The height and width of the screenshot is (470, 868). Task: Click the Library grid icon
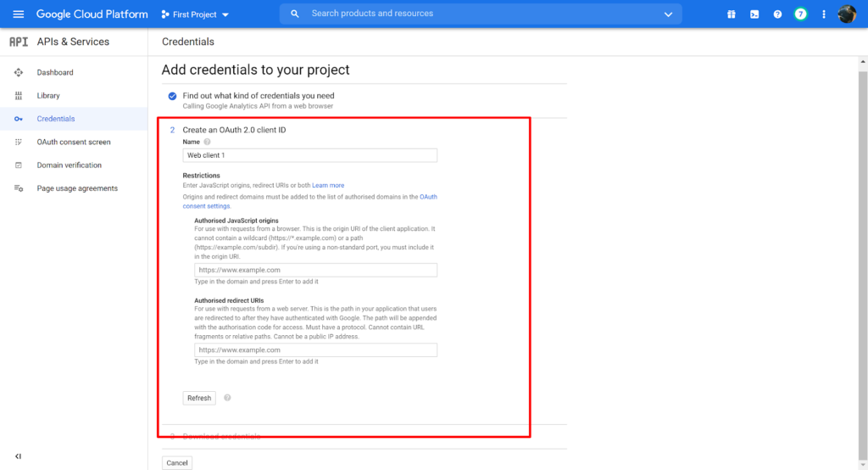coord(19,96)
